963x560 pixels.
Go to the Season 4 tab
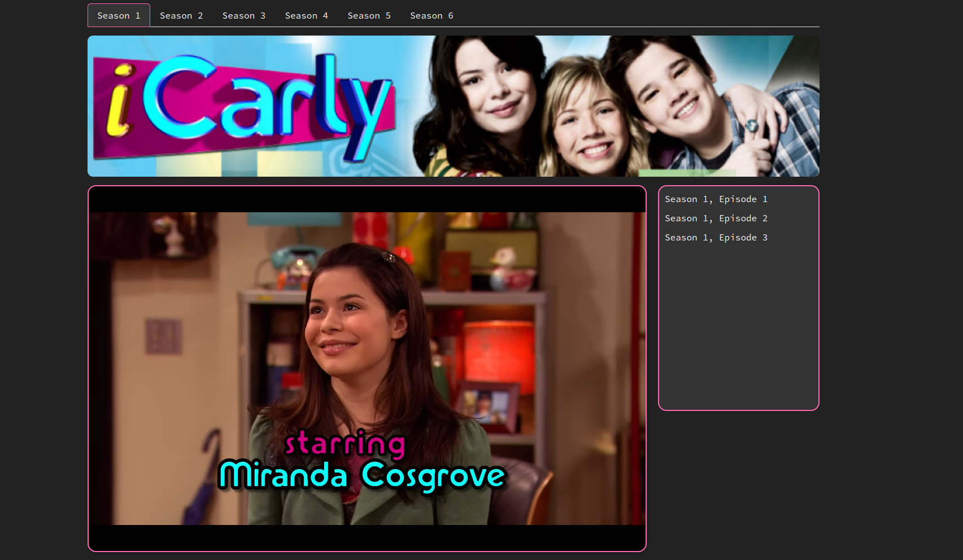pos(307,16)
